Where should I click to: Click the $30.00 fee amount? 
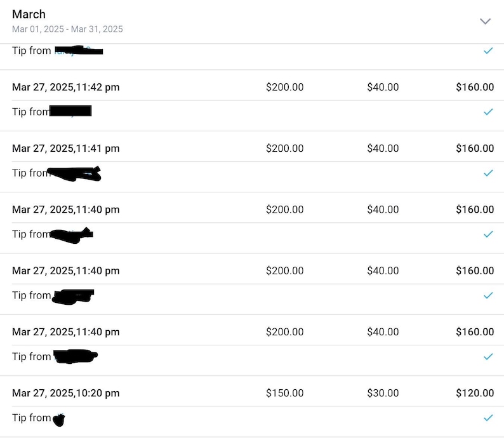383,393
